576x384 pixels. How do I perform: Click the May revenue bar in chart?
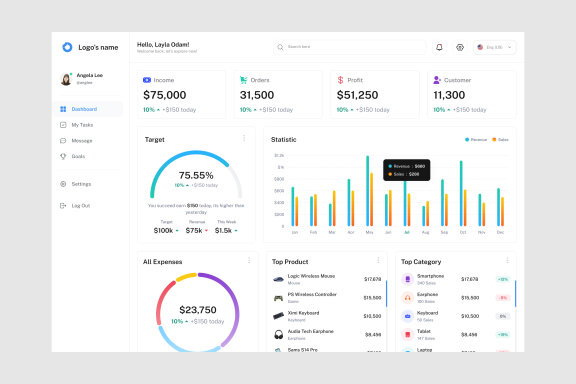(x=367, y=191)
